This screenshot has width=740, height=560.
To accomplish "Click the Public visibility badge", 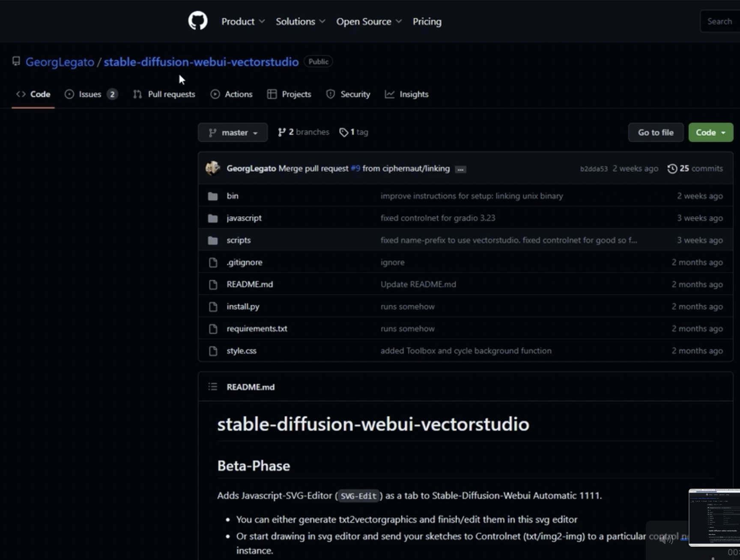I will point(318,62).
